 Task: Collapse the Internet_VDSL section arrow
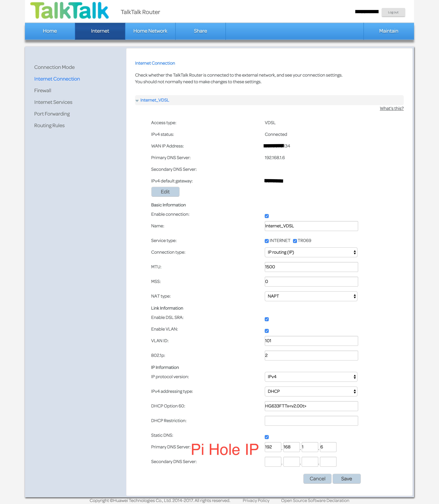click(x=137, y=101)
